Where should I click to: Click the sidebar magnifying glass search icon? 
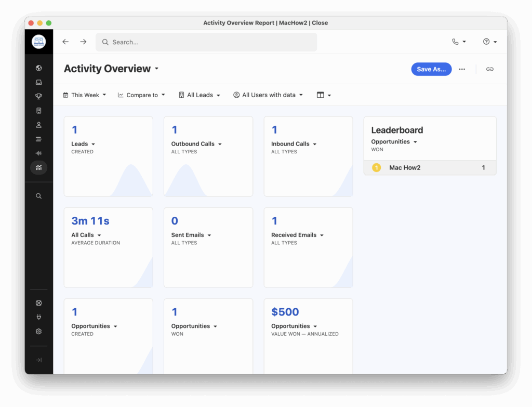pos(39,196)
